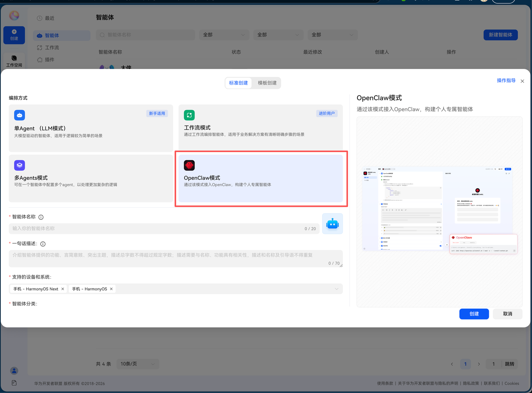Viewport: 532px width, 393px height.
Task: Remove the 手机 - HarmonyOS tag
Action: pyautogui.click(x=111, y=289)
